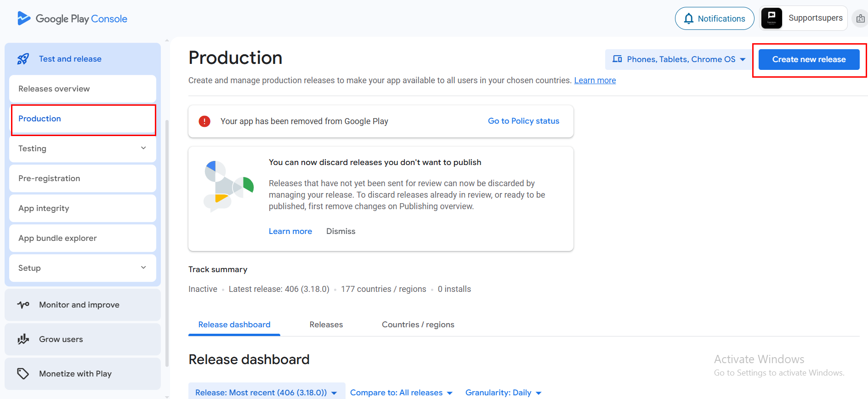Dismiss the discard releases notice
The image size is (868, 399).
click(340, 231)
